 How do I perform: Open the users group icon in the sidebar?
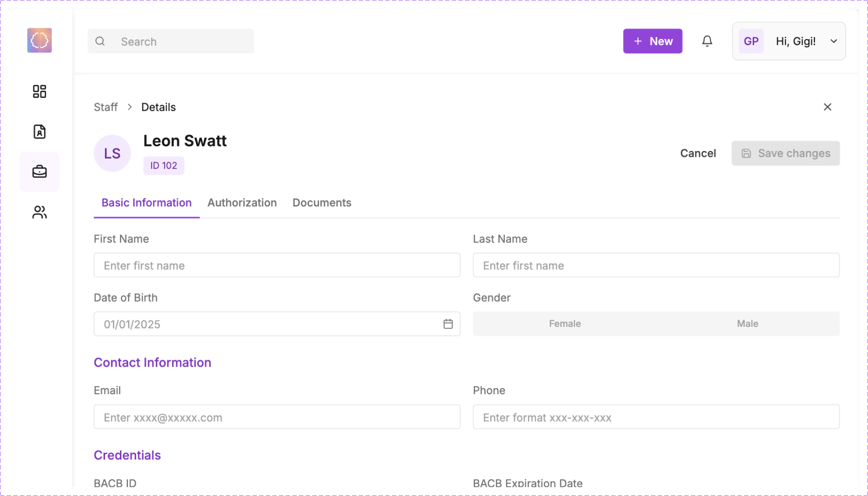point(39,212)
